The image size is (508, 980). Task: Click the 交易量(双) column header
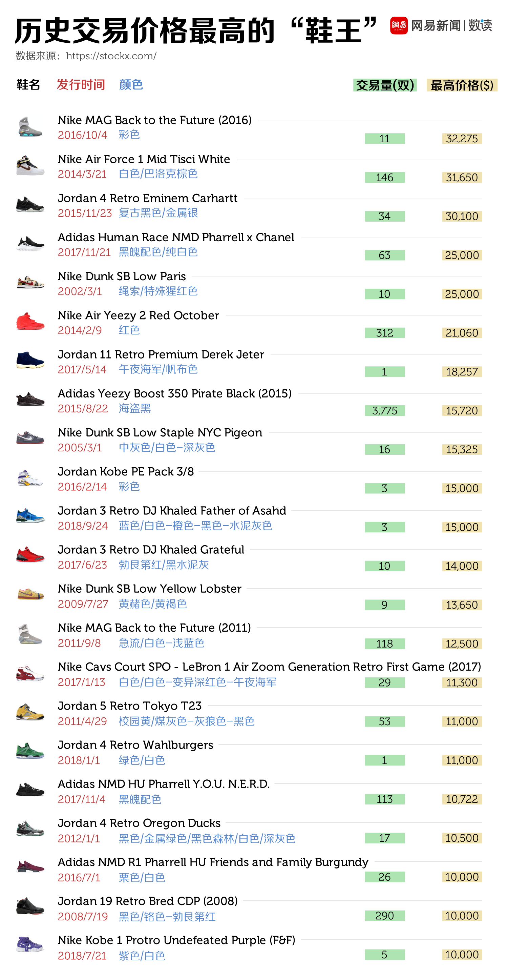click(x=385, y=85)
